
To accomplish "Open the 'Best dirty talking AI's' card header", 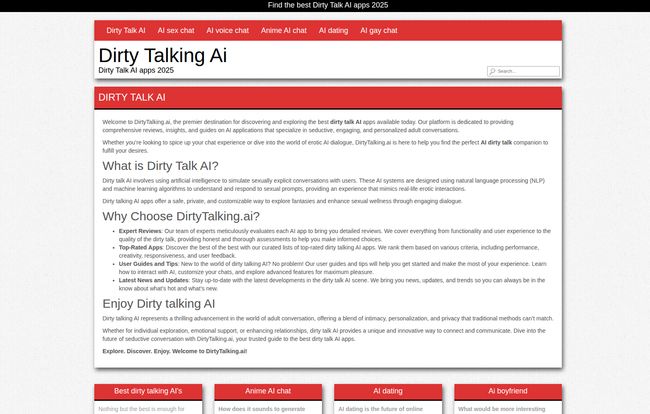I will 148,391.
